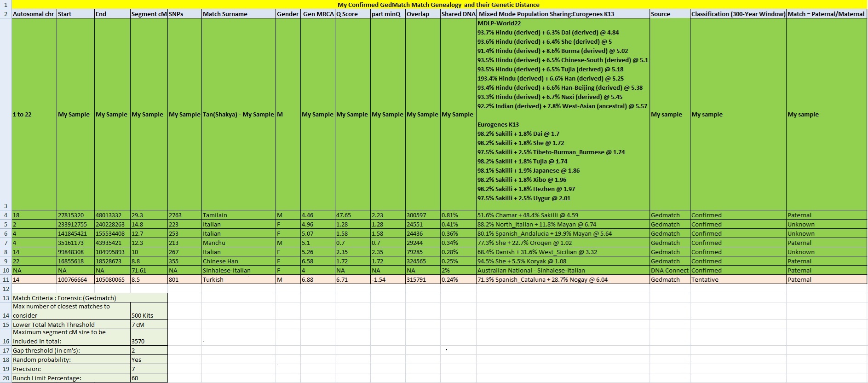This screenshot has width=868, height=383.
Task: Click the 'Tan(Shakya) - My Sample' cell
Action: coord(239,114)
